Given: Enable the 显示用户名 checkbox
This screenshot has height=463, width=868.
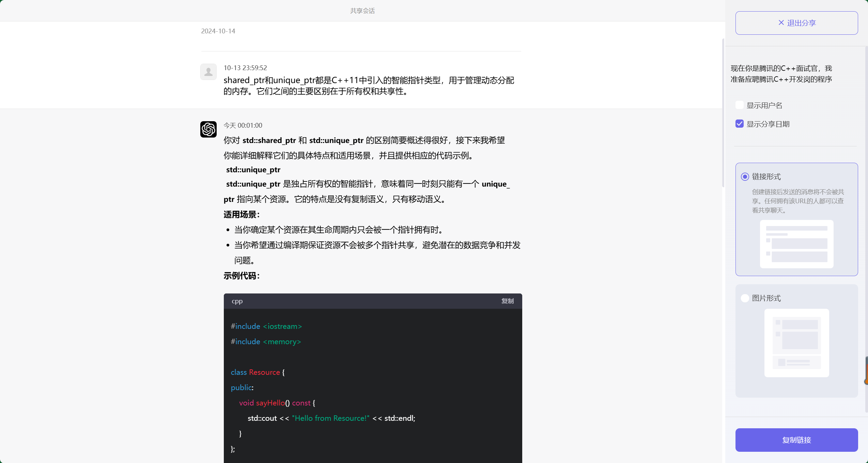Looking at the screenshot, I should pyautogui.click(x=739, y=105).
